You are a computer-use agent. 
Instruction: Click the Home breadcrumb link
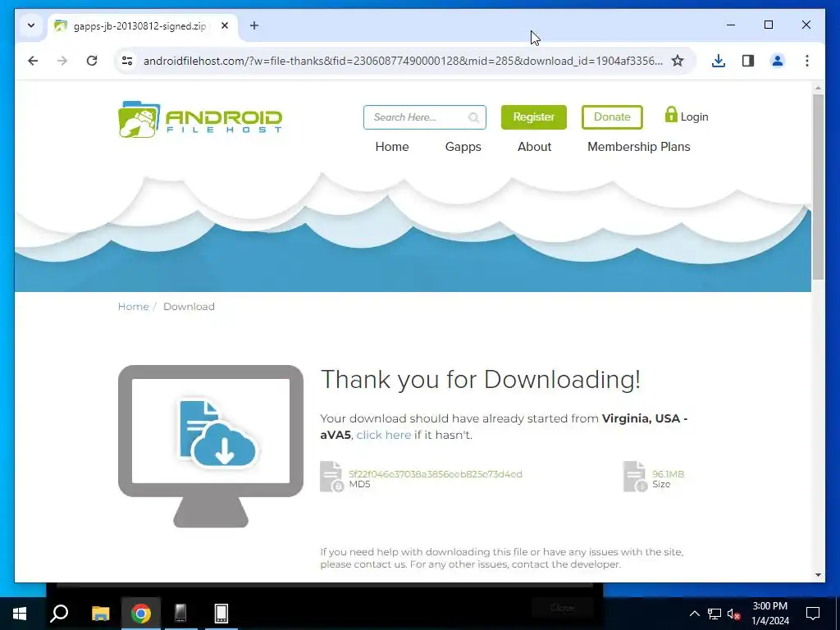[x=134, y=307]
